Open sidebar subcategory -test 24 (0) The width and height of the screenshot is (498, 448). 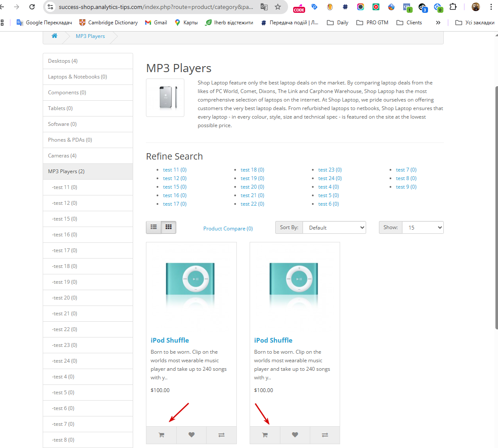[88, 361]
